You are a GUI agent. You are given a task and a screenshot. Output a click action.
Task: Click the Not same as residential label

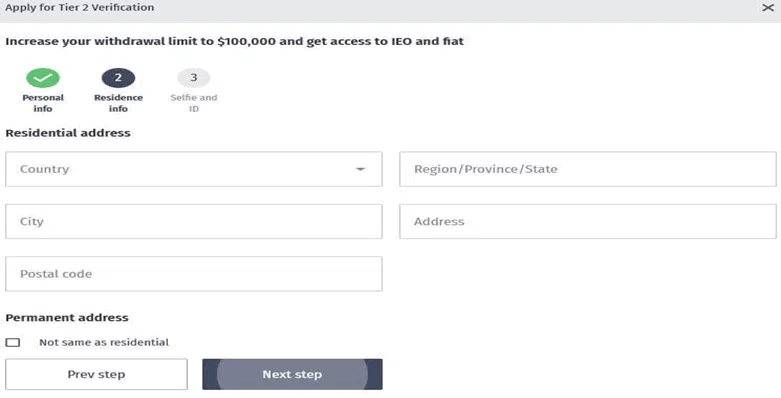(104, 343)
